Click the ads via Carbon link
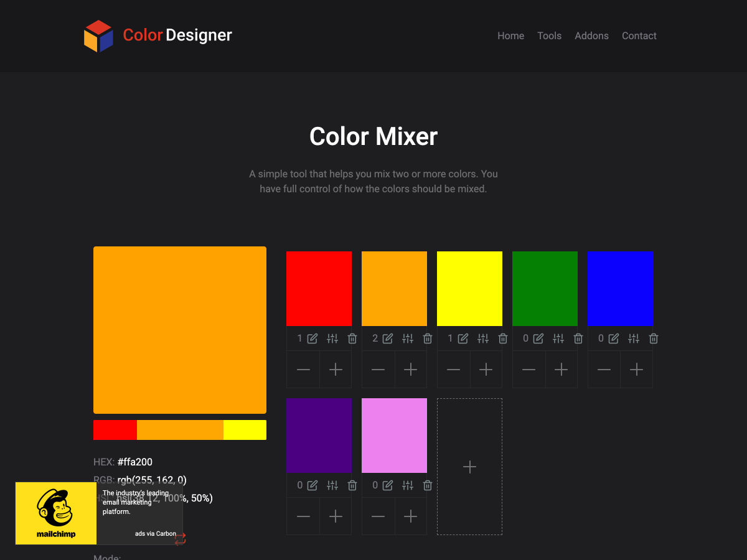This screenshot has height=560, width=747. coord(156,534)
